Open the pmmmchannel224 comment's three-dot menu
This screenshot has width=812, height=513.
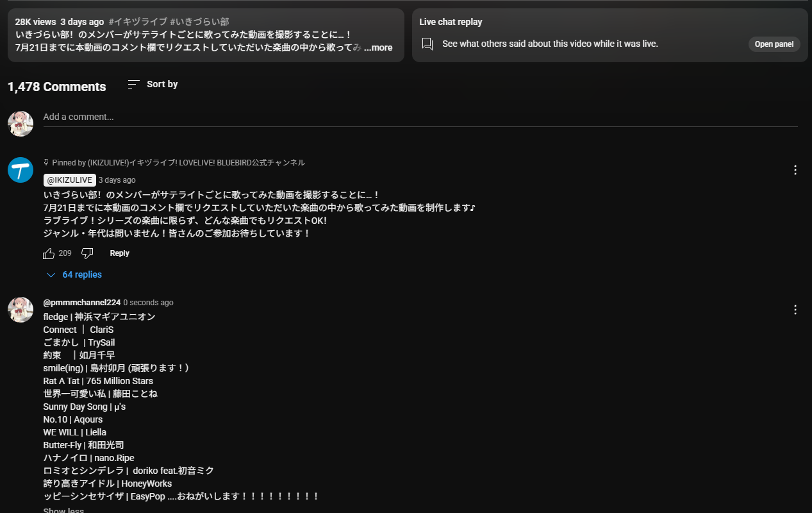pos(795,310)
